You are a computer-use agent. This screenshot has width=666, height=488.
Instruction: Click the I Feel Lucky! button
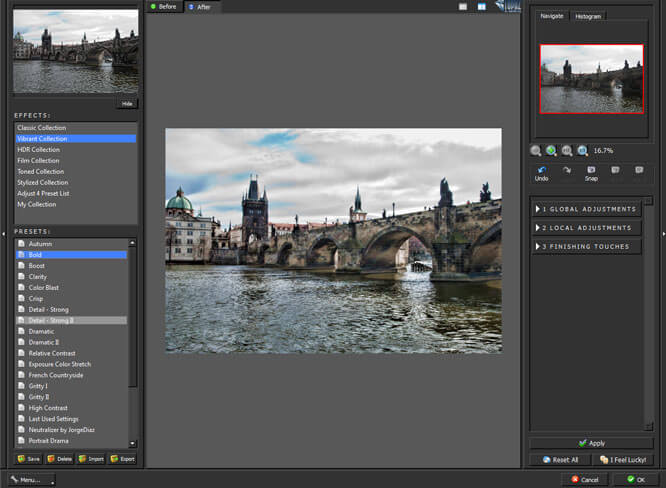pos(623,460)
